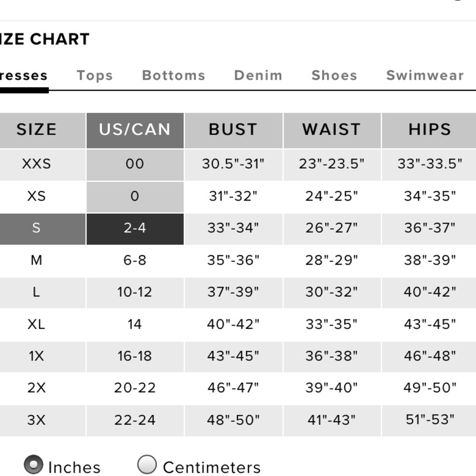Click the 3X size row label
The height and width of the screenshot is (476, 476).
37,420
